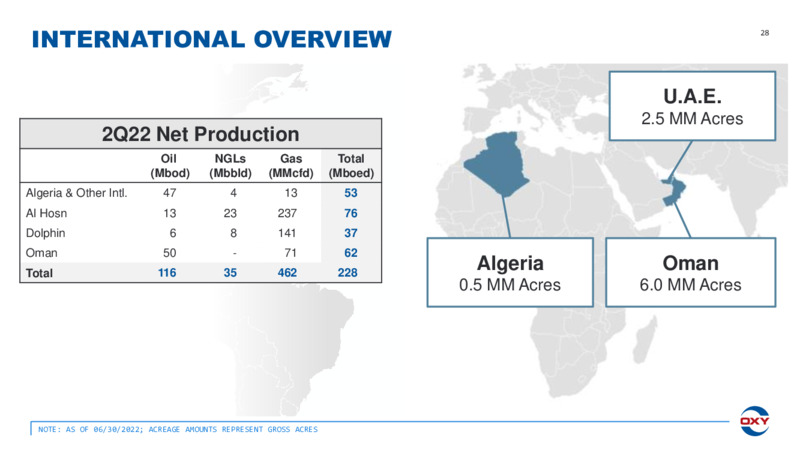Click the Algeria 0.5 MM Acres box

[510, 272]
